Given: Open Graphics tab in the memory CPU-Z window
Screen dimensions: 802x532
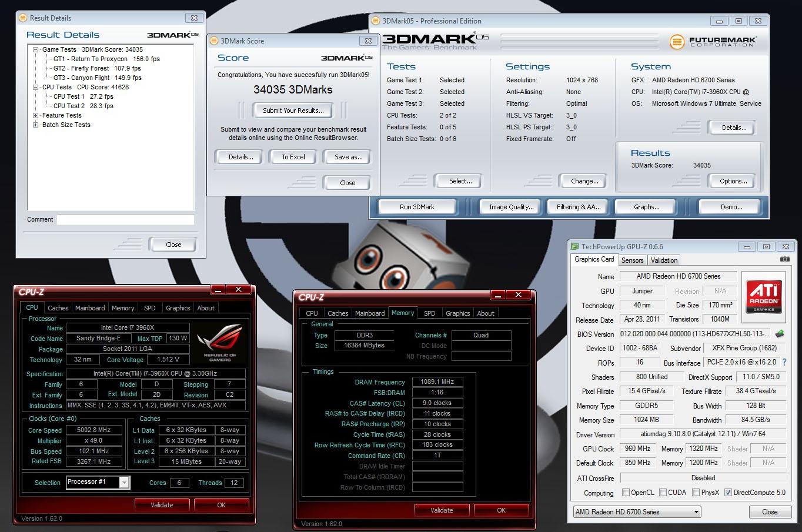Looking at the screenshot, I should point(457,313).
